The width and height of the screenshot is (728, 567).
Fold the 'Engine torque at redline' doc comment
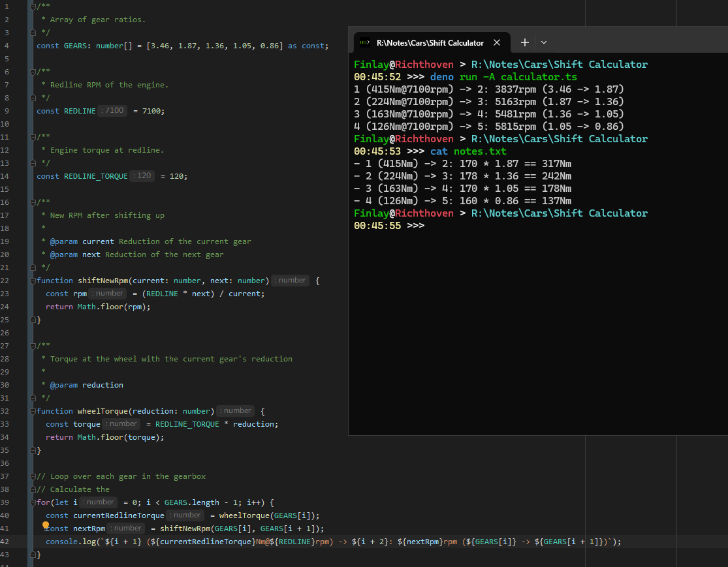[x=33, y=137]
